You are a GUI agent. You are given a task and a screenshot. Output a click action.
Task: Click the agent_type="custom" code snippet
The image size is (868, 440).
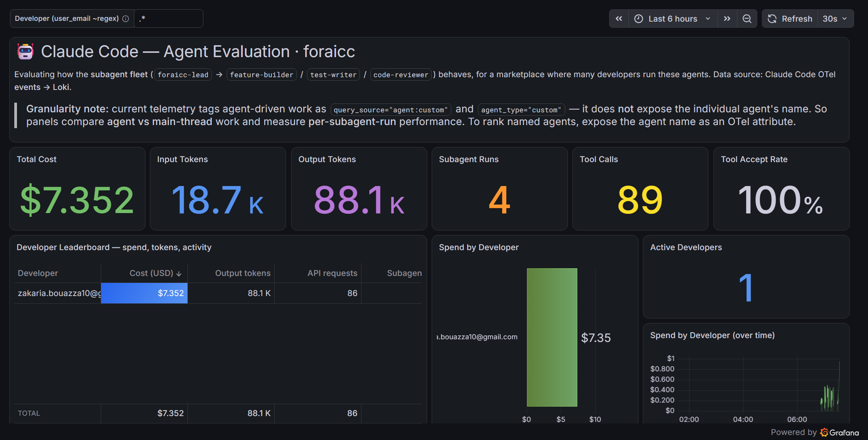[521, 110]
